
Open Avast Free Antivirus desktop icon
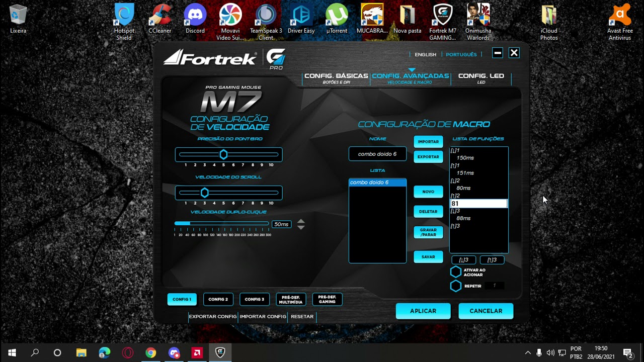click(620, 22)
